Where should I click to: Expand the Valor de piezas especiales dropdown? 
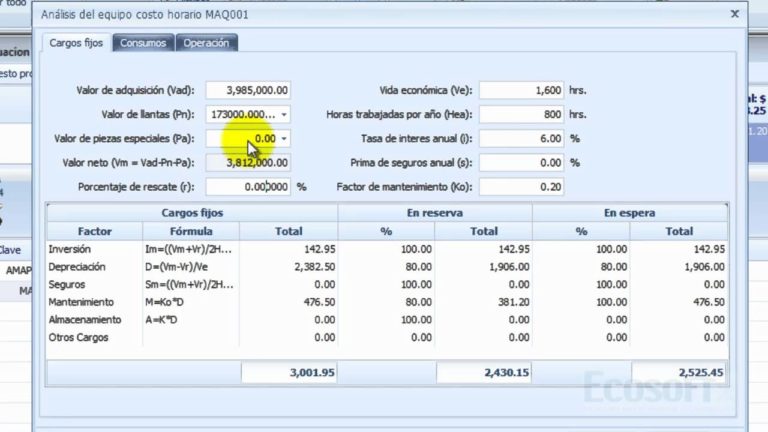pos(284,139)
